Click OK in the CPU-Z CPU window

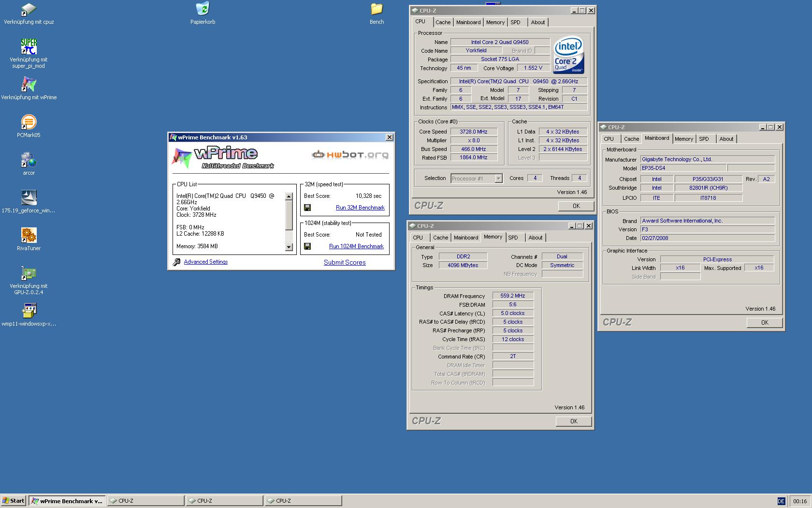coord(576,206)
